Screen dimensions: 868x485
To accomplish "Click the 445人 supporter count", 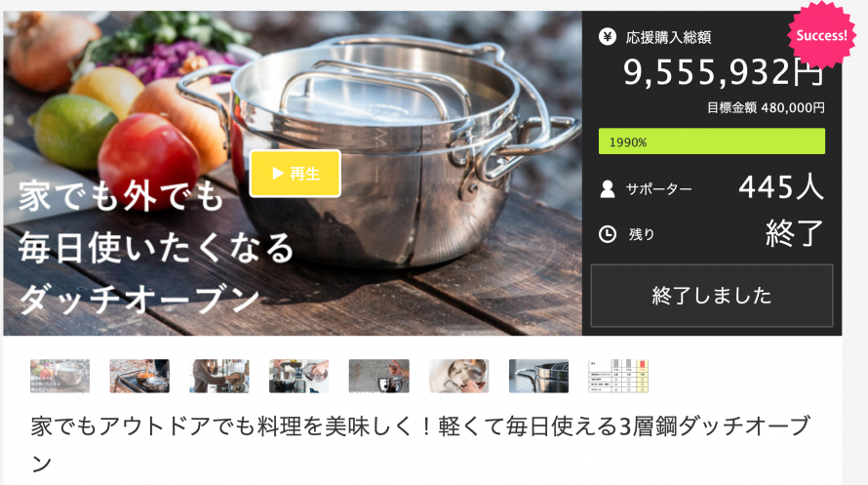I will 781,187.
